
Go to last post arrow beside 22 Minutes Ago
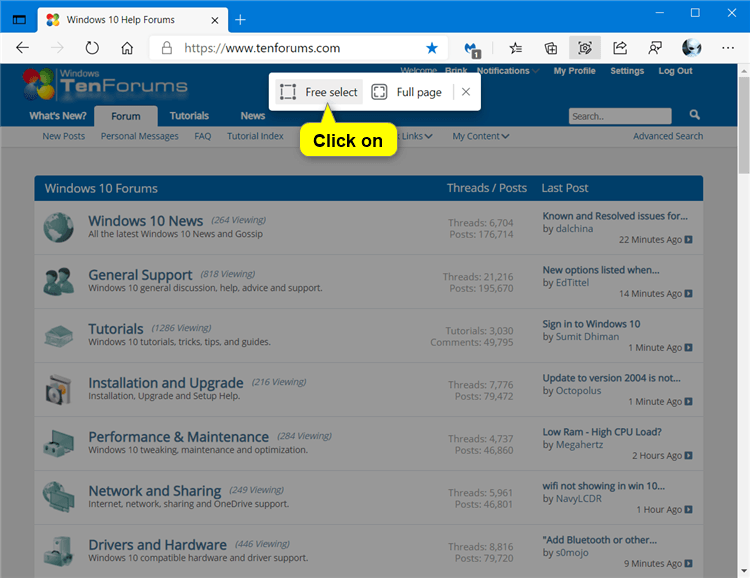688,239
